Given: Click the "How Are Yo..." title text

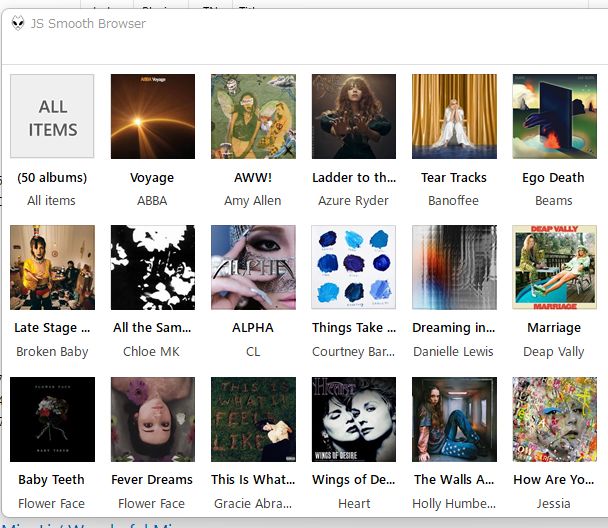Looking at the screenshot, I should (x=554, y=480).
